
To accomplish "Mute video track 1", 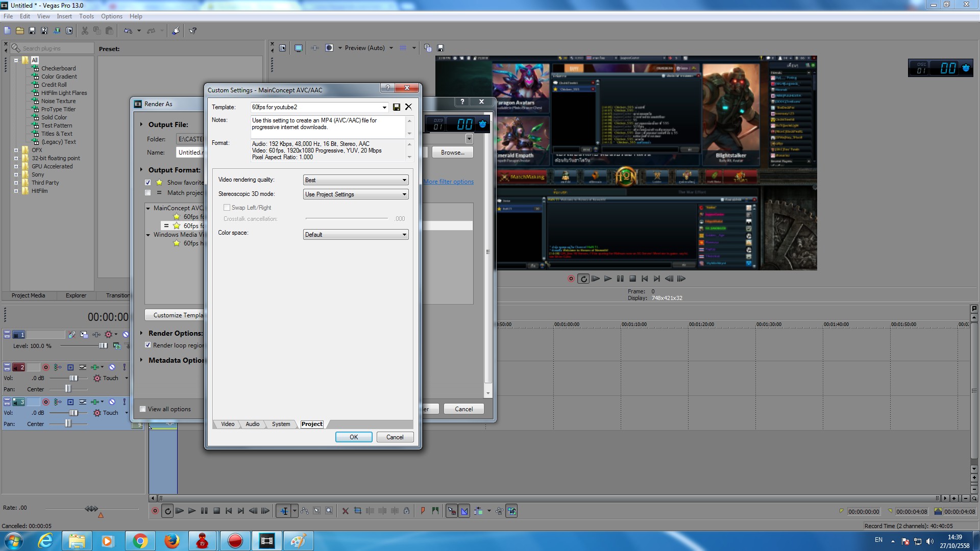I will pos(126,335).
